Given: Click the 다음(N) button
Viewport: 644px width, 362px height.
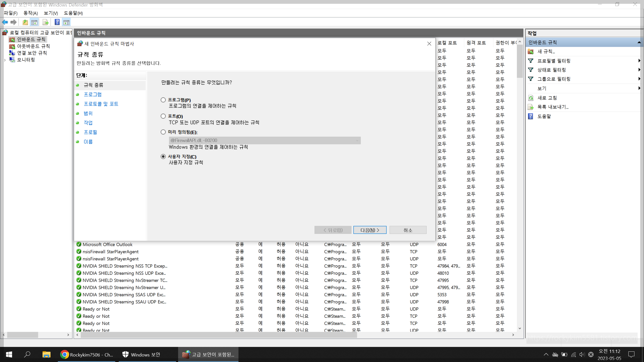Looking at the screenshot, I should coord(370,230).
